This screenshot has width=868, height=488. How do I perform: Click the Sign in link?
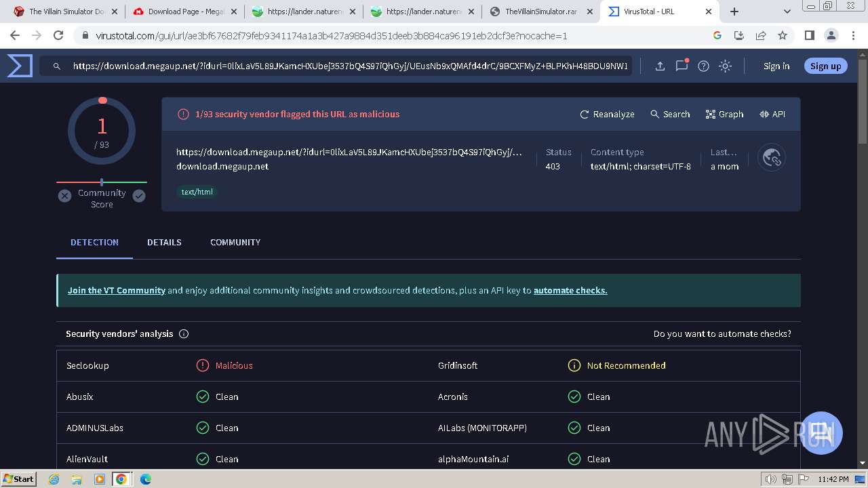click(x=776, y=66)
